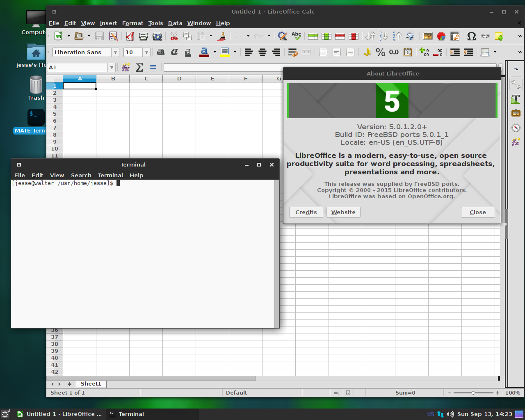Screen dimensions: 525x420
Task: Toggle Wrap Text for the cell
Action: [x=292, y=52]
